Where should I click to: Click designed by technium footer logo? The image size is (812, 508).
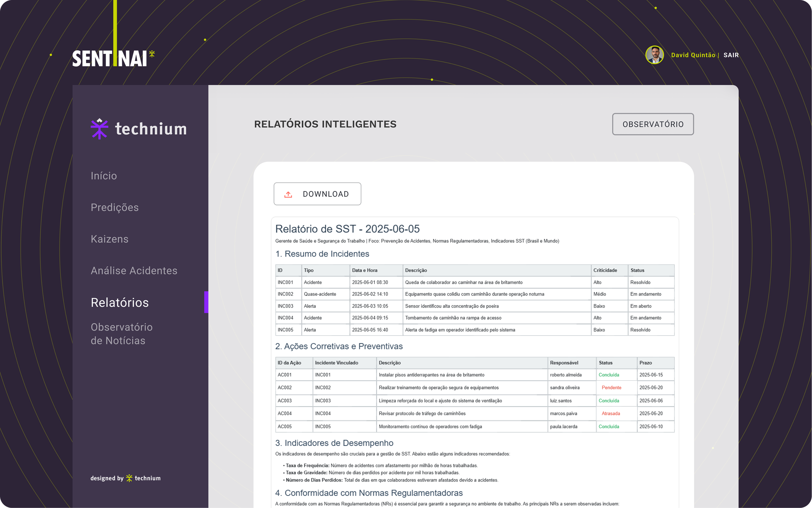point(125,478)
